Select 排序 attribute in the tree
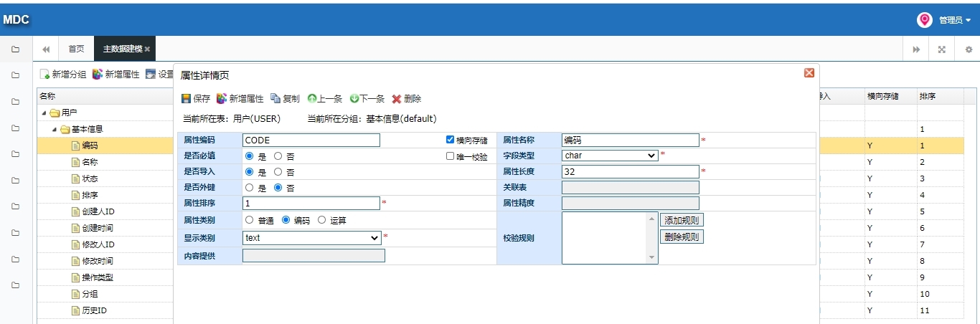The image size is (980, 324). (x=90, y=195)
